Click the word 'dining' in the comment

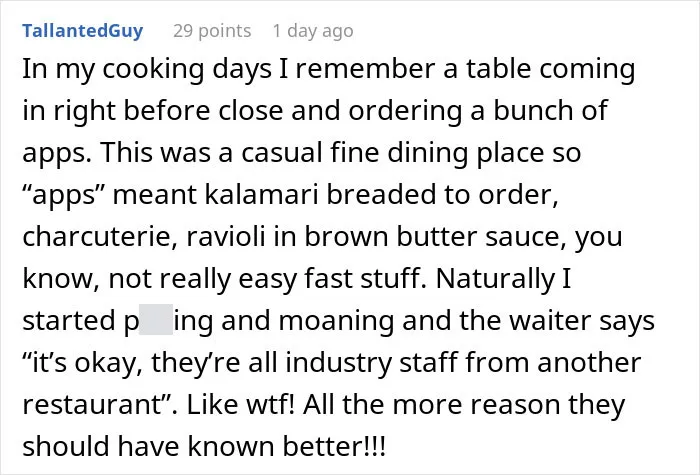point(428,154)
